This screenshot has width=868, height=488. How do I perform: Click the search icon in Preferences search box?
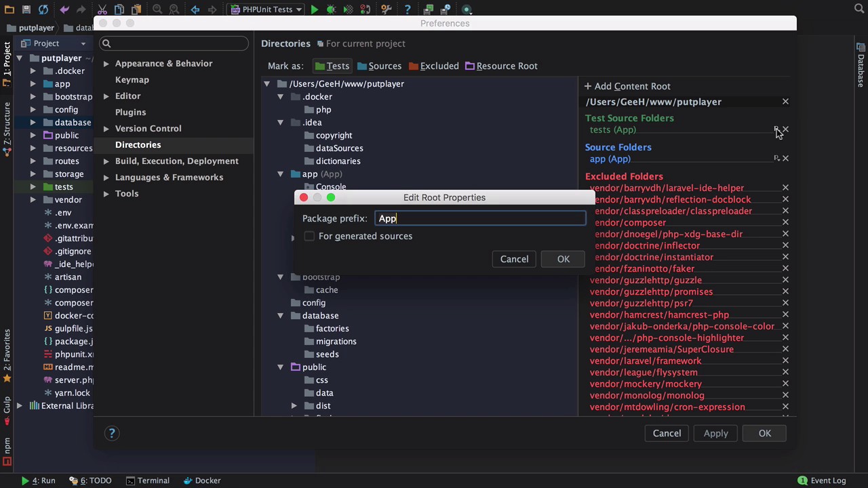(x=106, y=43)
